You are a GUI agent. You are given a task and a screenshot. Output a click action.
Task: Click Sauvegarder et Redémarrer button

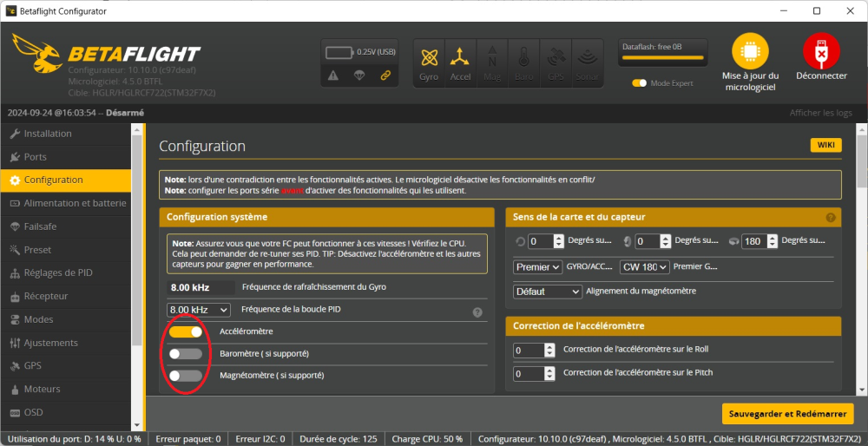787,414
